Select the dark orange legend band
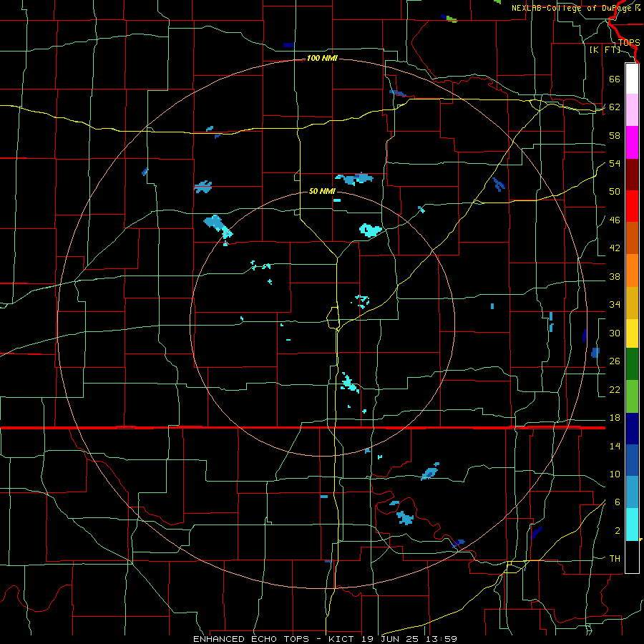644x644 pixels. tap(632, 238)
